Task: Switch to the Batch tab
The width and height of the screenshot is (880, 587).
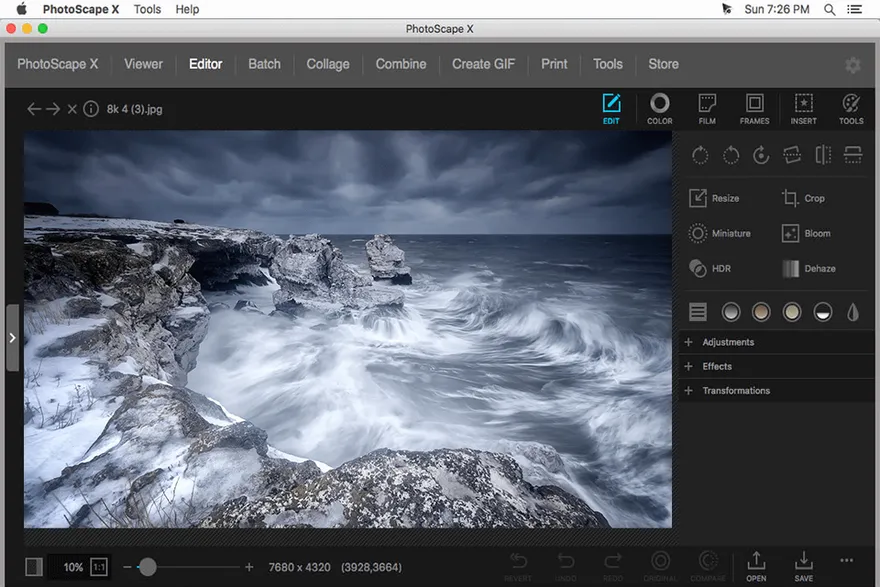Action: point(263,64)
